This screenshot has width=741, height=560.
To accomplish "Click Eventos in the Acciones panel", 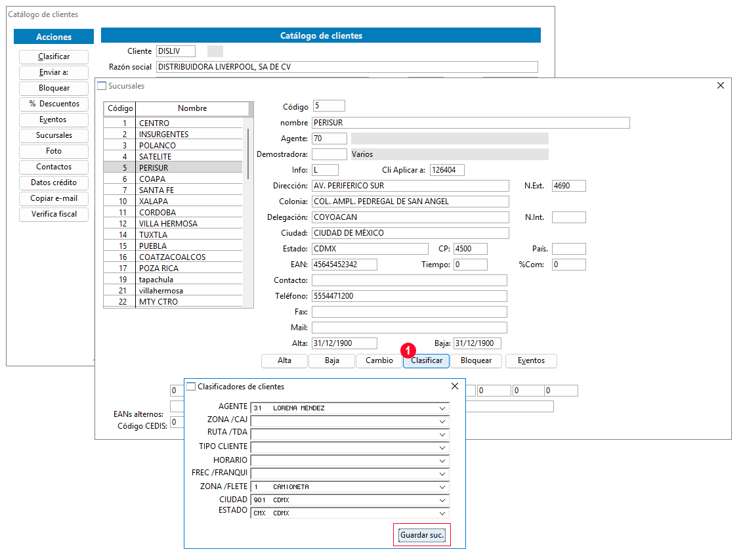I will tap(54, 119).
